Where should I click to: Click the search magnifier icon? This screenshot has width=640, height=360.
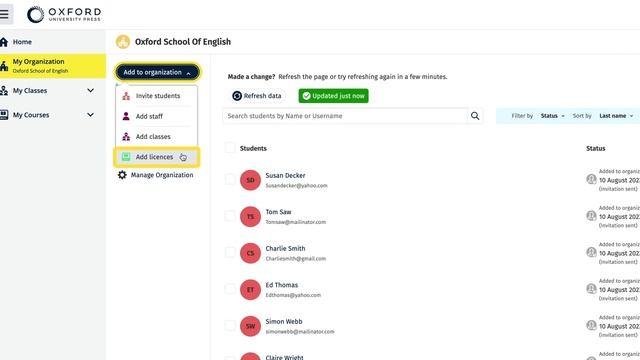[x=475, y=116]
